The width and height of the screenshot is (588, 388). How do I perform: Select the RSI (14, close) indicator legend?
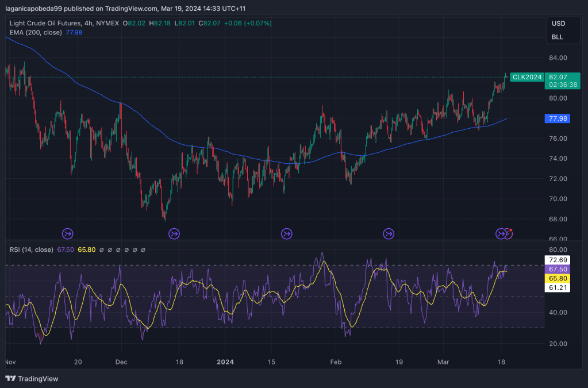[x=32, y=250]
